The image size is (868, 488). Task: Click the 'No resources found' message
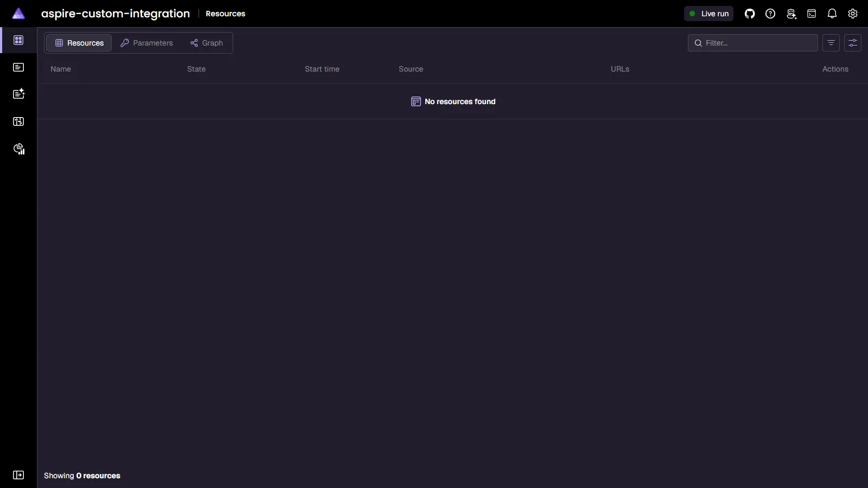pyautogui.click(x=454, y=101)
